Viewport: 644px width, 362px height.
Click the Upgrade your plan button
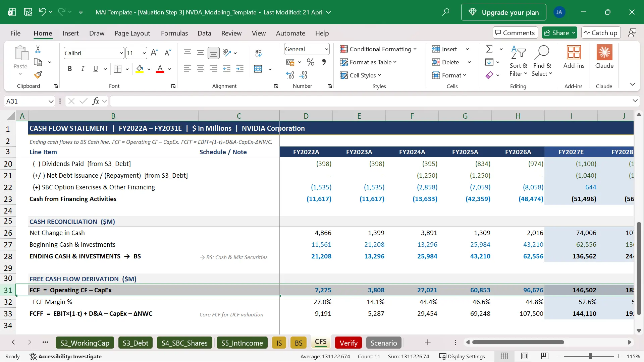coord(504,12)
